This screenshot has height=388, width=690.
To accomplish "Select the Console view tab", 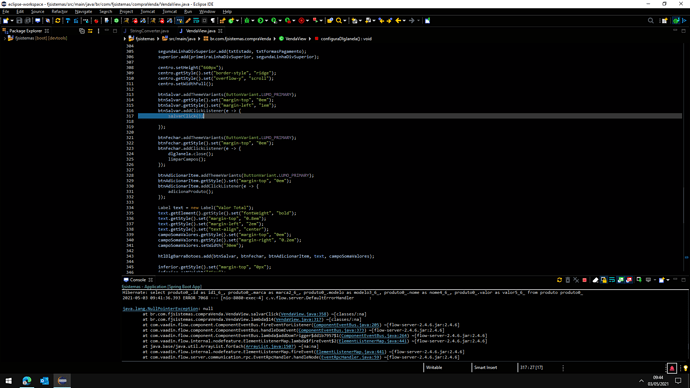I will 138,280.
